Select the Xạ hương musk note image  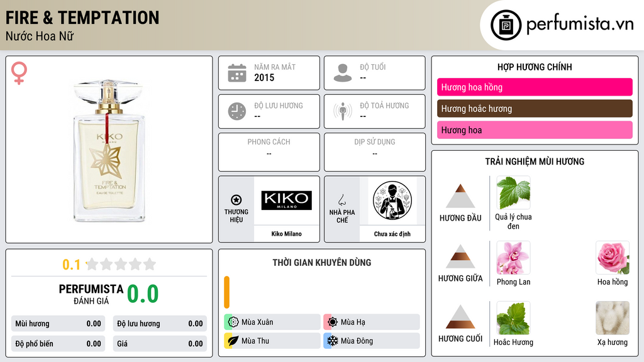coord(613,318)
